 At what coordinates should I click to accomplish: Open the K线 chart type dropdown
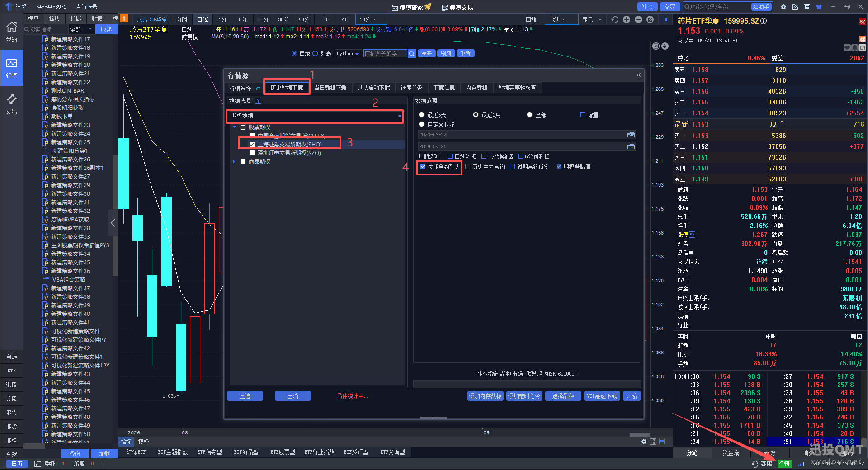[561, 19]
